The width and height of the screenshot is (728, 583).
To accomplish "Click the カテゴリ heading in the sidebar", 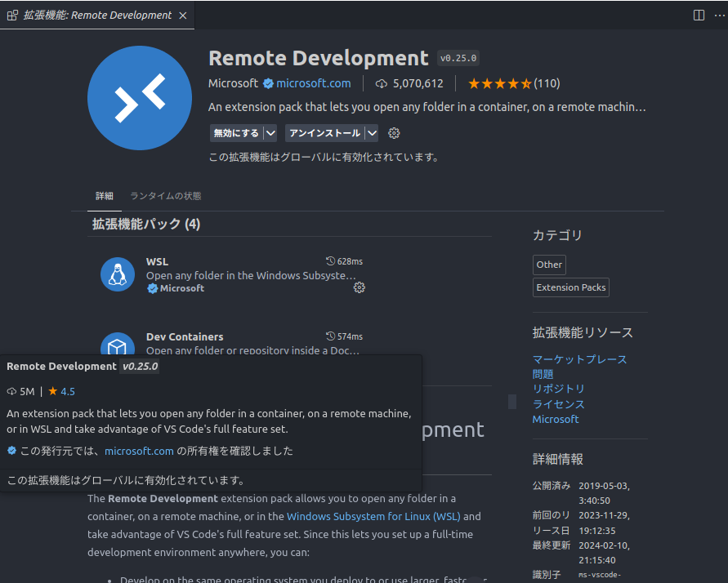I will 557,236.
